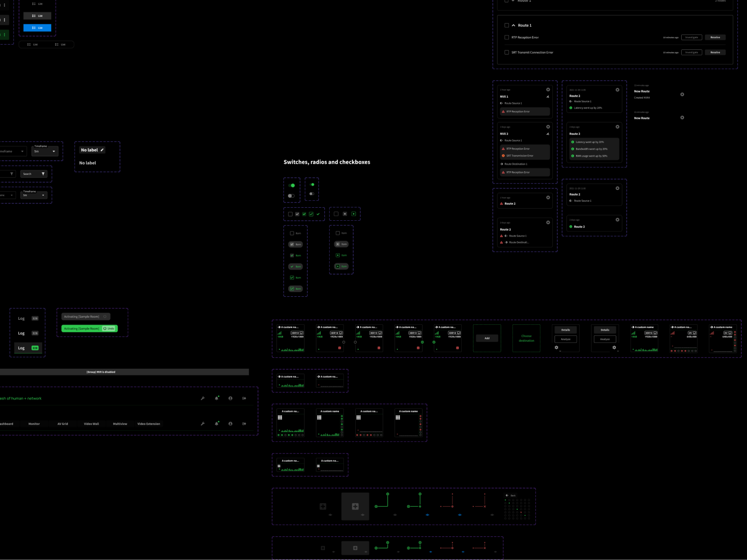Viewport: 747px width, 560px height.
Task: Click Undo on the green Activating banner
Action: click(x=109, y=329)
